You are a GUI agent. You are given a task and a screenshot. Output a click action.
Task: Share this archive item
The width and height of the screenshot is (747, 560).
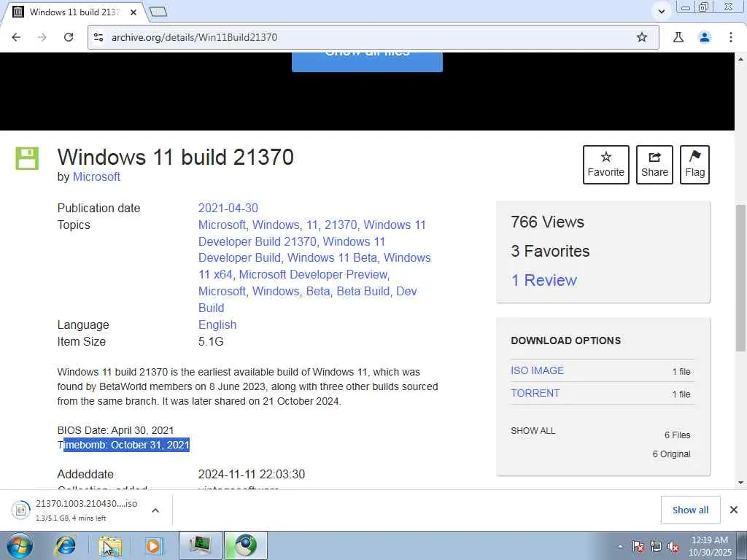tap(654, 165)
